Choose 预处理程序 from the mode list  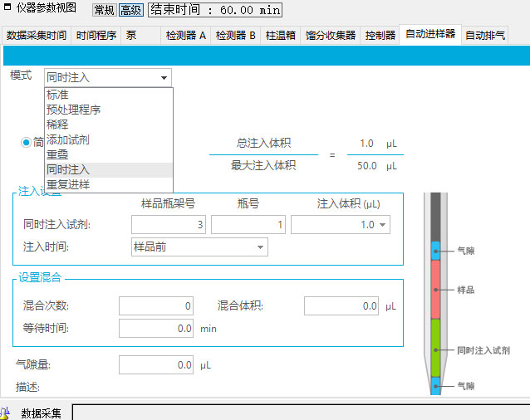click(109, 110)
